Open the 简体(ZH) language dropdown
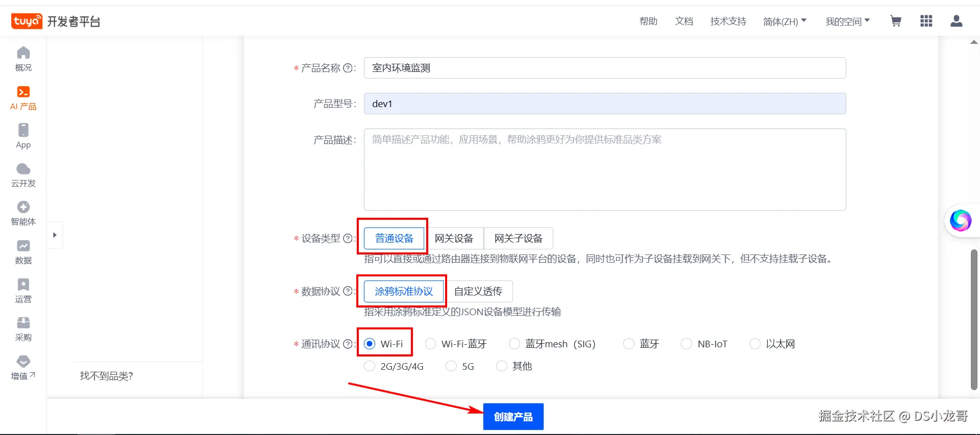980x435 pixels. pos(785,21)
